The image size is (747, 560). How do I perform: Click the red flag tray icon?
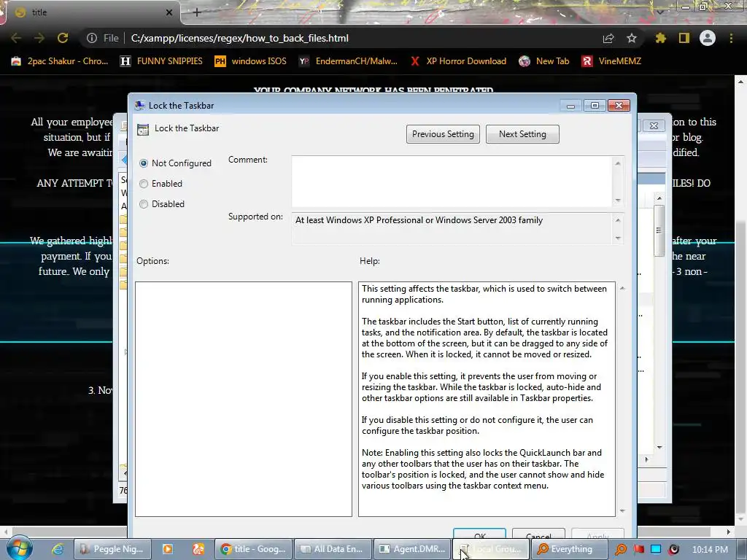pos(638,549)
